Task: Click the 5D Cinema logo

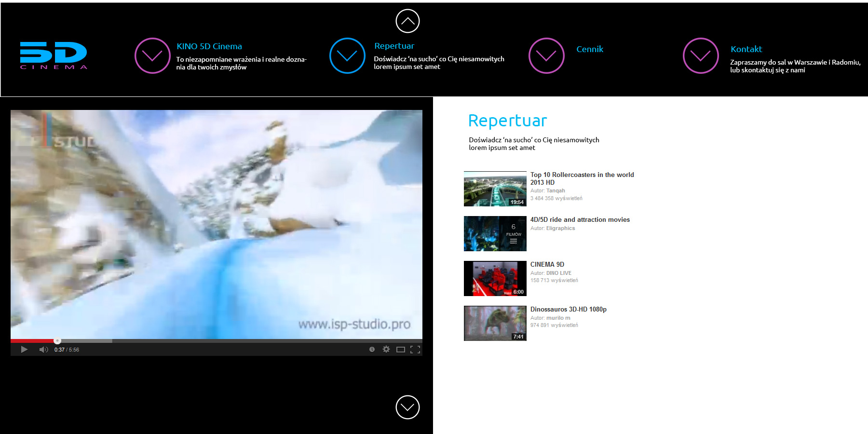Action: click(54, 55)
